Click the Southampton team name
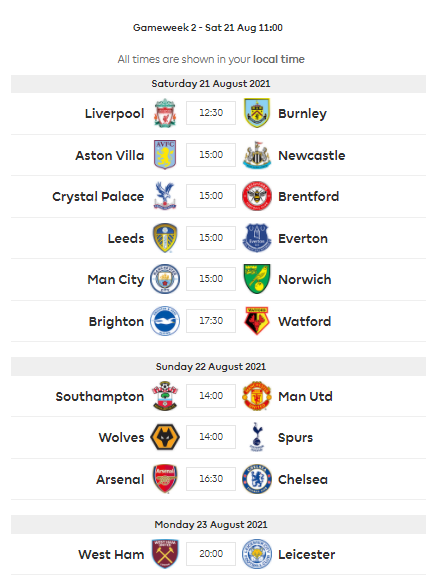Screen dimensions: 441x577 tap(100, 397)
